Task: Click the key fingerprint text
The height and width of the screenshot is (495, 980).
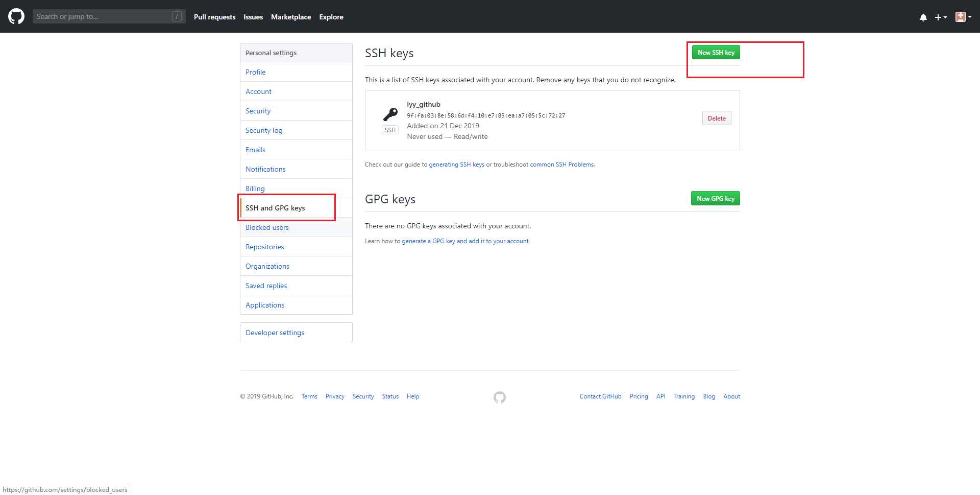Action: (486, 115)
